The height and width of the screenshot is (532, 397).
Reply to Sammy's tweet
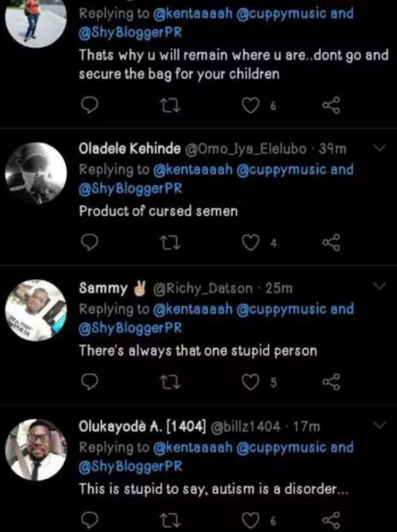point(90,382)
